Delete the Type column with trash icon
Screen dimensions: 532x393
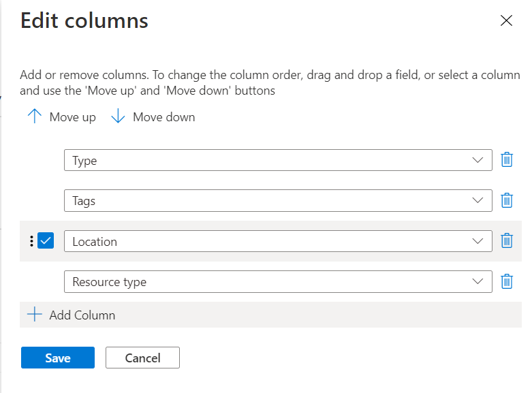[507, 159]
